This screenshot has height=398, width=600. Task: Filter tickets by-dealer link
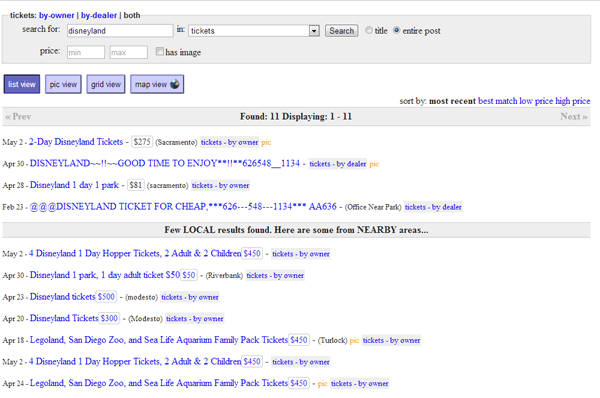pos(99,15)
